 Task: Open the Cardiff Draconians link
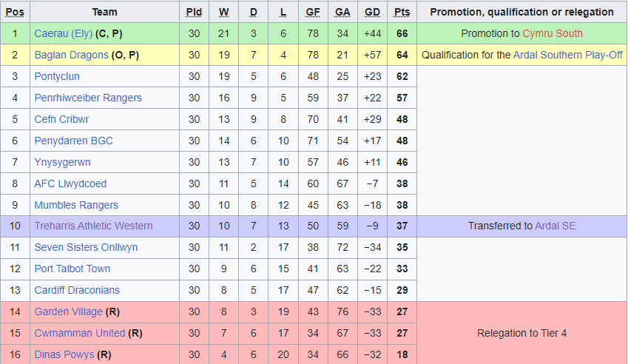77,290
